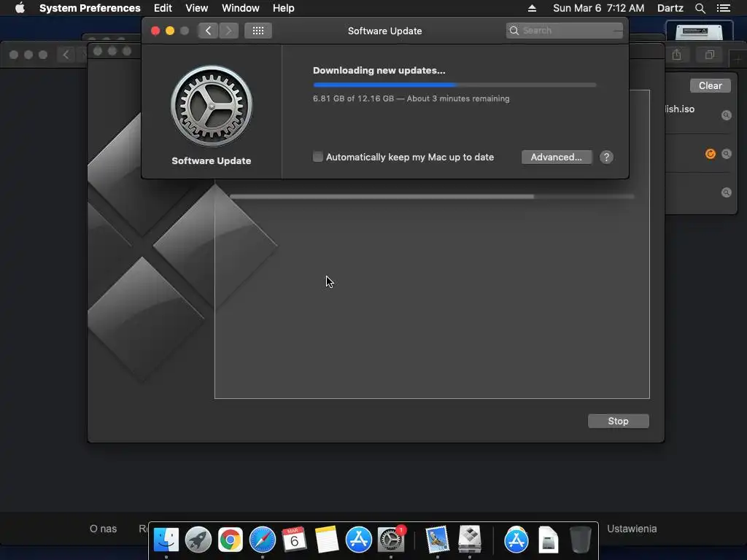Open Trash from the Dock
This screenshot has width=747, height=560.
[580, 540]
